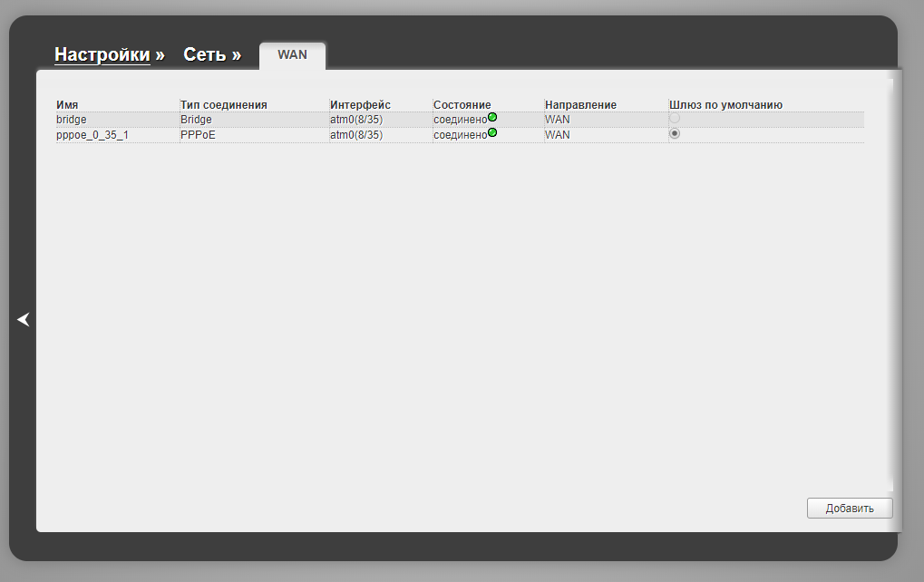Click atm0(8/35) interface in pppoe_0_35_1 row
The height and width of the screenshot is (582, 924).
(356, 135)
